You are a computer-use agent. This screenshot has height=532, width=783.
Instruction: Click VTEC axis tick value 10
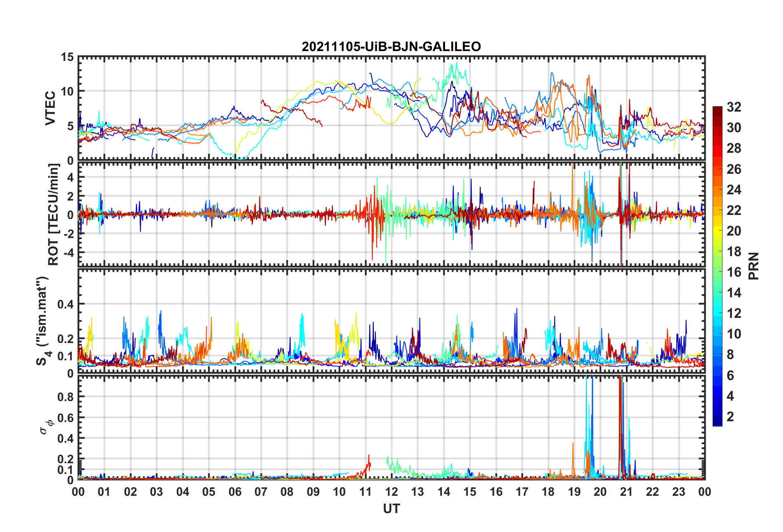(68, 91)
